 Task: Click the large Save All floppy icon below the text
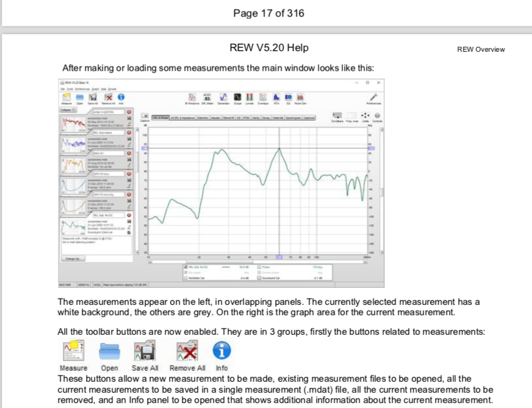[145, 351]
